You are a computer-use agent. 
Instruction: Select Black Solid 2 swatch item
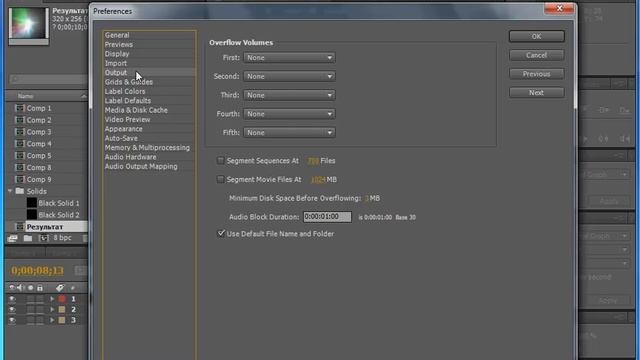(x=31, y=215)
